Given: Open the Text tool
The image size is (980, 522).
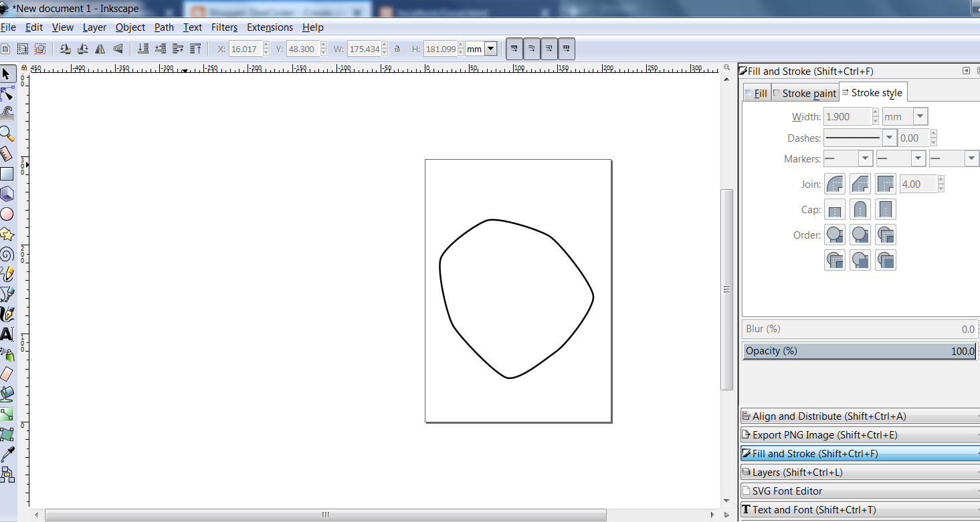Looking at the screenshot, I should coord(9,333).
